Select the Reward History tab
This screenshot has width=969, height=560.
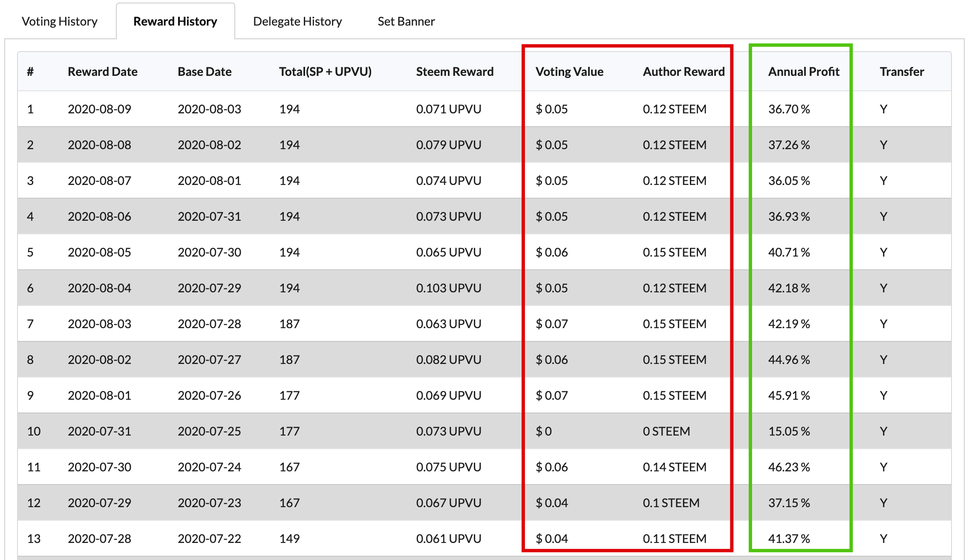pyautogui.click(x=175, y=21)
